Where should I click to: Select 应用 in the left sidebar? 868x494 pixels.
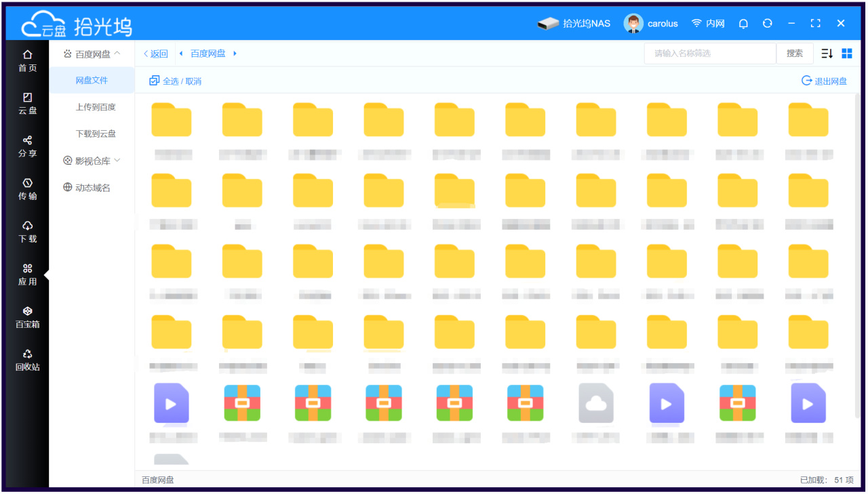point(27,274)
